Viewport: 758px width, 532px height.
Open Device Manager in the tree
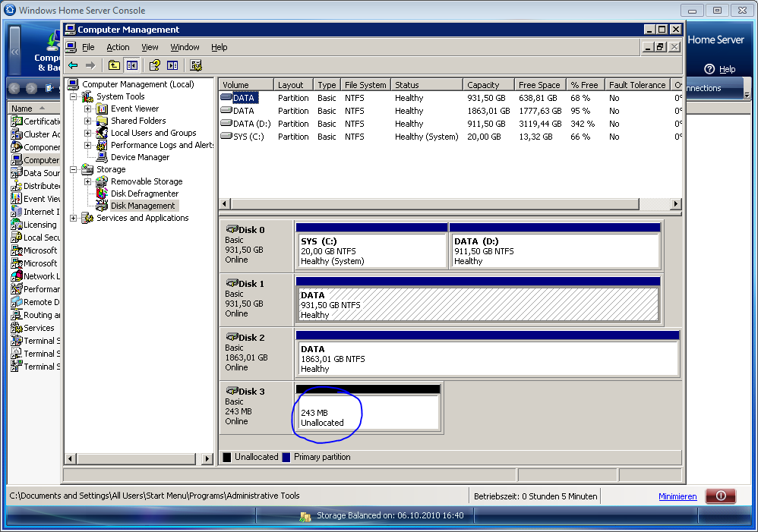[x=141, y=157]
